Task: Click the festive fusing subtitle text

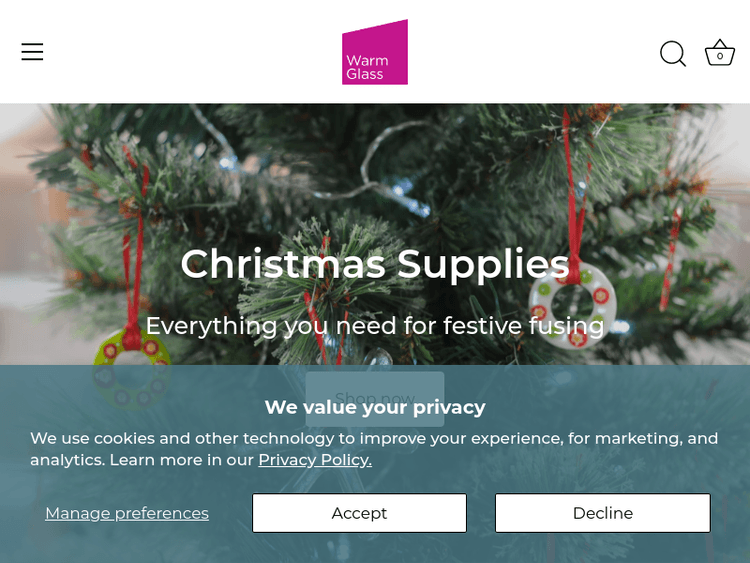Action: [x=375, y=326]
